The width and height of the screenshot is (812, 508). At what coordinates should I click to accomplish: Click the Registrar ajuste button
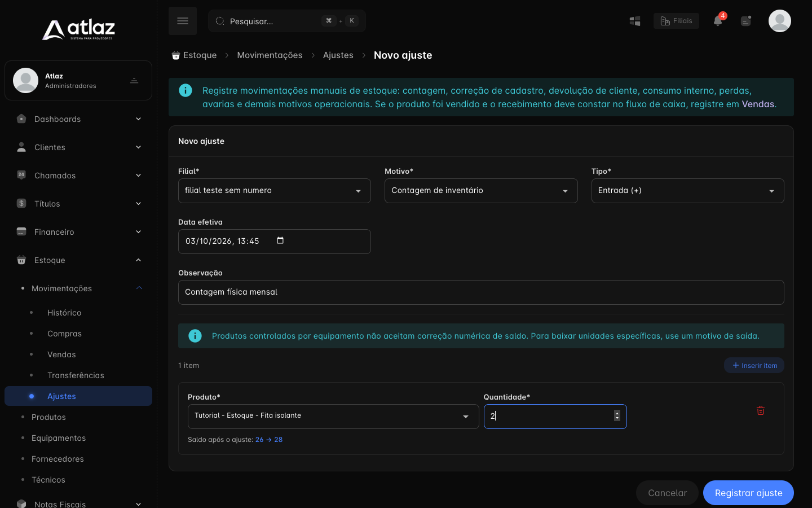click(x=748, y=493)
